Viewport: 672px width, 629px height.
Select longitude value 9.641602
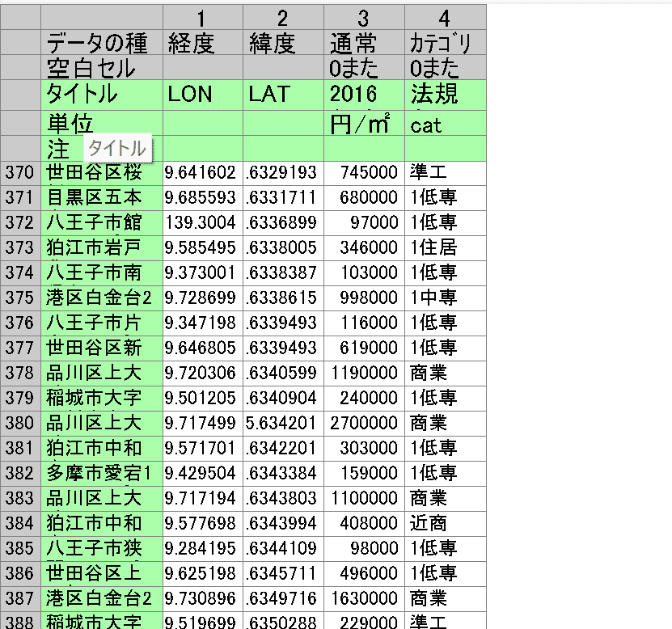[x=203, y=173]
